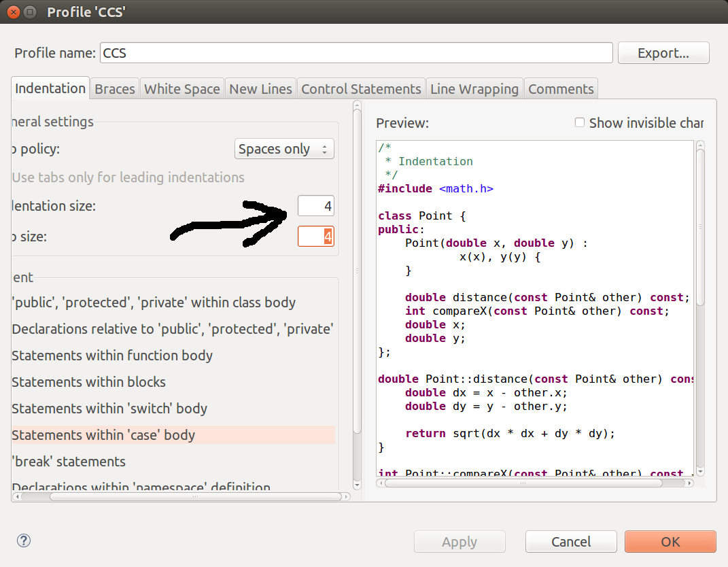Image resolution: width=728 pixels, height=567 pixels.
Task: Open the help icon in bottom left corner
Action: 23,540
